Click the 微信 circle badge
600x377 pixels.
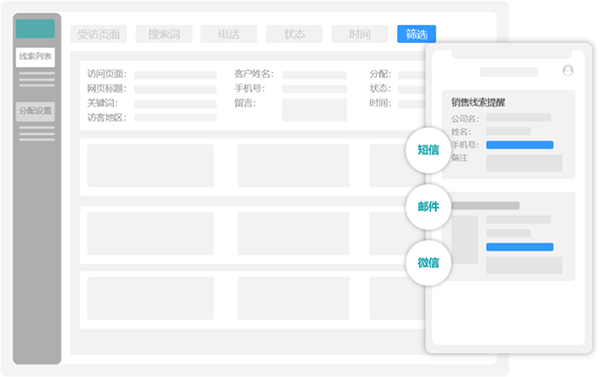click(x=428, y=263)
